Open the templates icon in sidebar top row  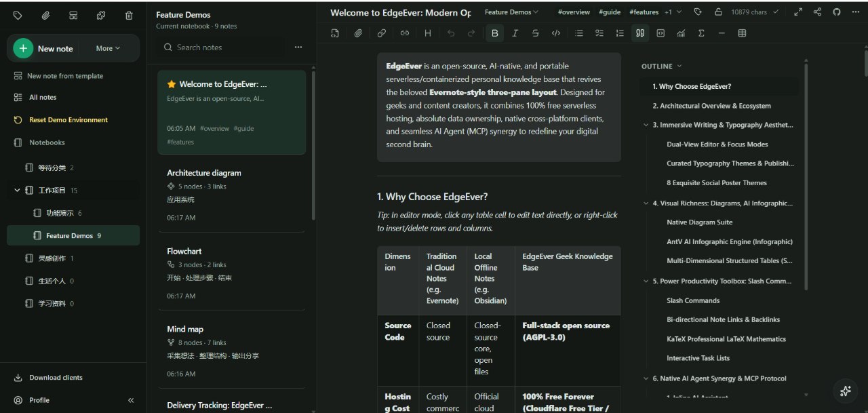pos(73,15)
